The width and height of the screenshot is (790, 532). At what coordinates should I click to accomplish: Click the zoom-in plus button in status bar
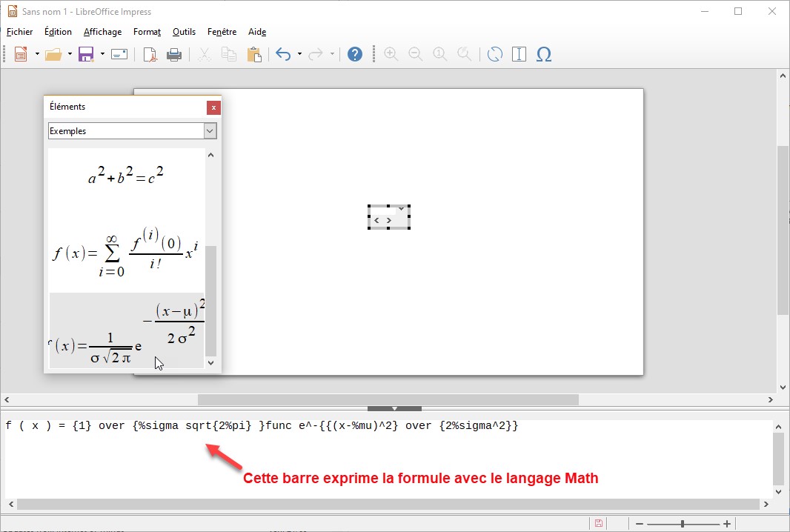click(x=727, y=523)
